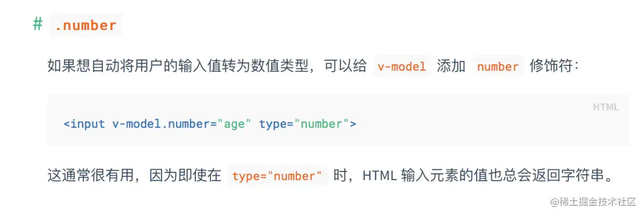Click the green "age" string value
644x215 pixels.
(234, 124)
